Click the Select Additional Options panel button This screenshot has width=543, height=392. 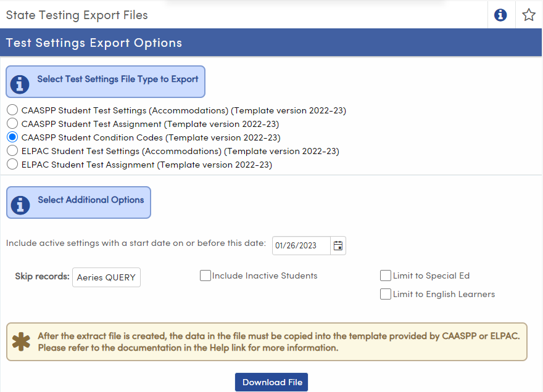coord(78,202)
